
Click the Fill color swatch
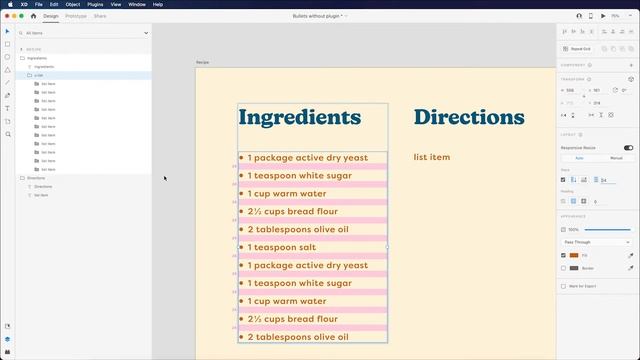pos(574,255)
